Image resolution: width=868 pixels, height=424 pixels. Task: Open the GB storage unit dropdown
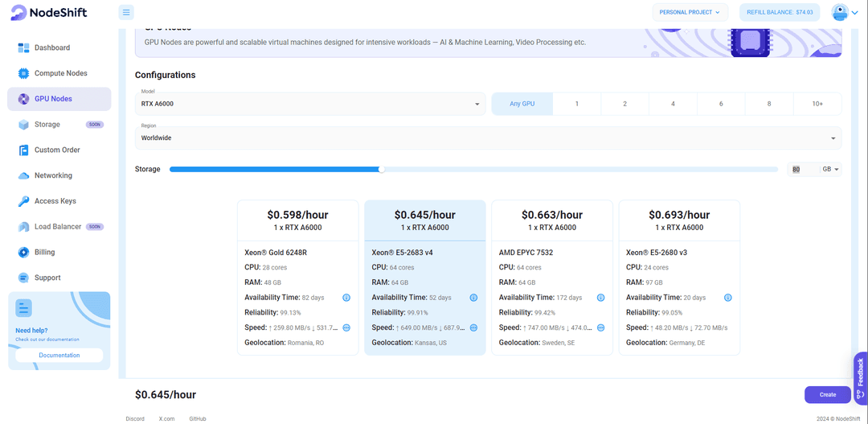point(831,169)
